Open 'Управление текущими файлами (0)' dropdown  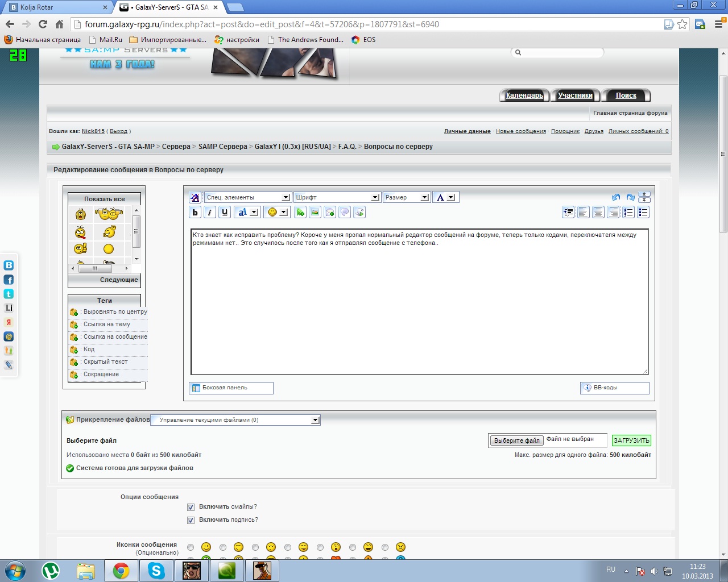[x=235, y=420]
